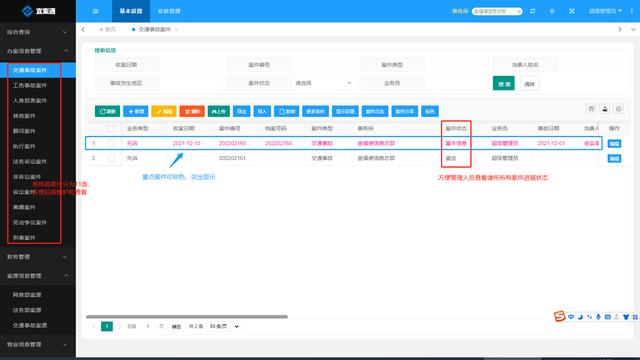Tick the select-all checkbox in table header
Screen dimensions: 640x360
(x=111, y=129)
